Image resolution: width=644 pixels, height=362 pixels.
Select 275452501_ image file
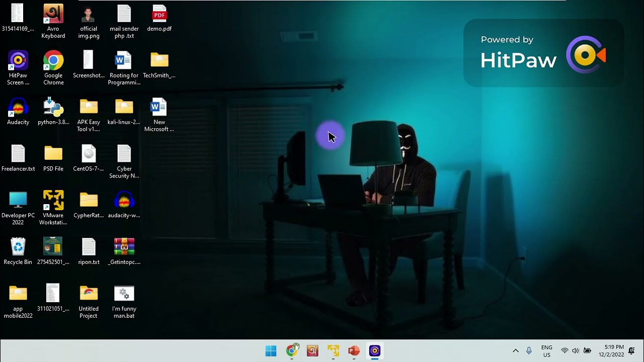[x=53, y=251]
